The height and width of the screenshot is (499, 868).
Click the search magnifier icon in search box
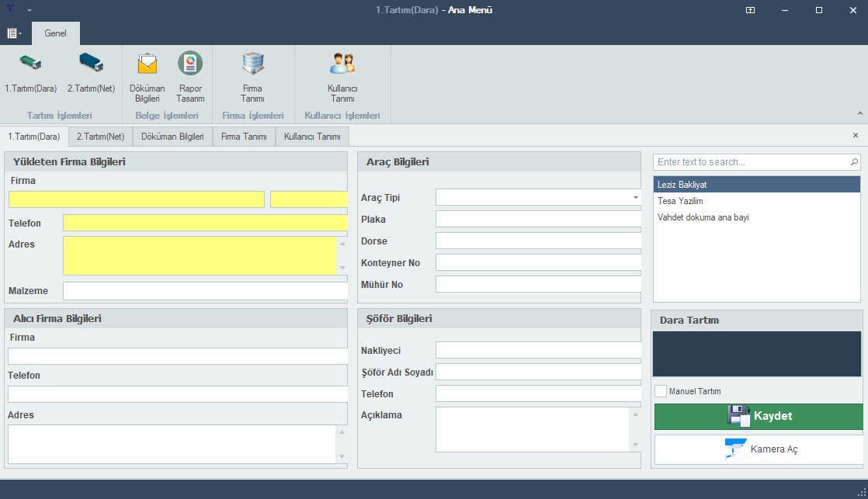point(854,162)
